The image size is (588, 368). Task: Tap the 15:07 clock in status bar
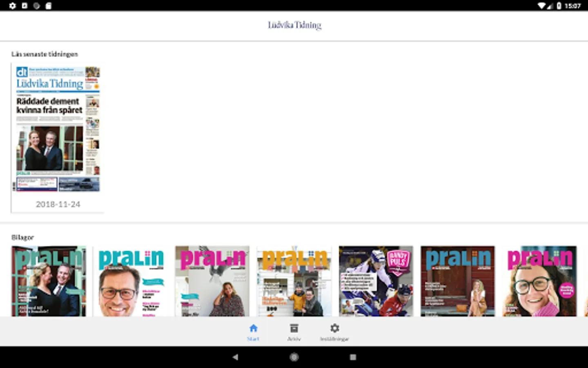[572, 6]
